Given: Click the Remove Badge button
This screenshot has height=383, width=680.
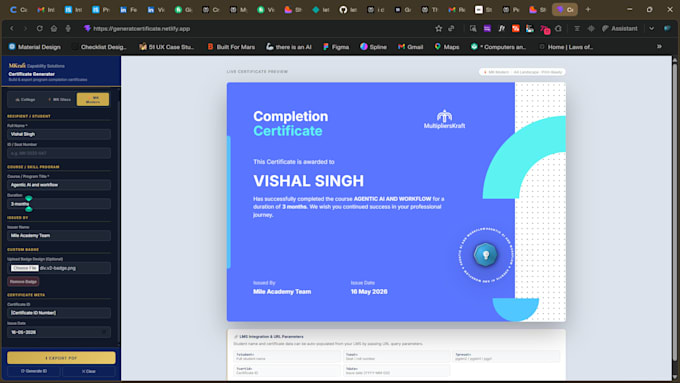Looking at the screenshot, I should pyautogui.click(x=23, y=282).
